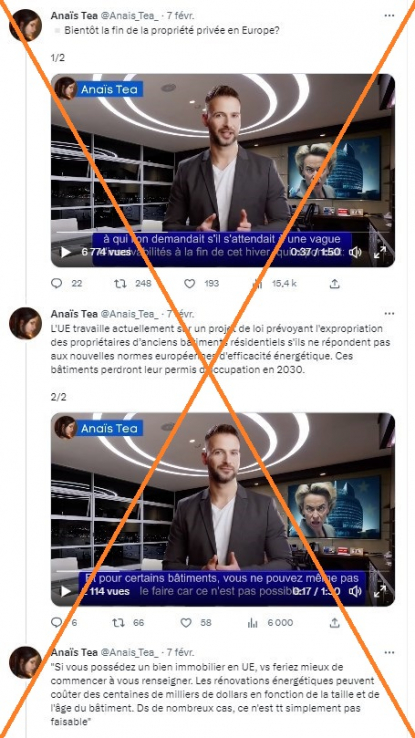Open more options menu on first tweet

(389, 16)
